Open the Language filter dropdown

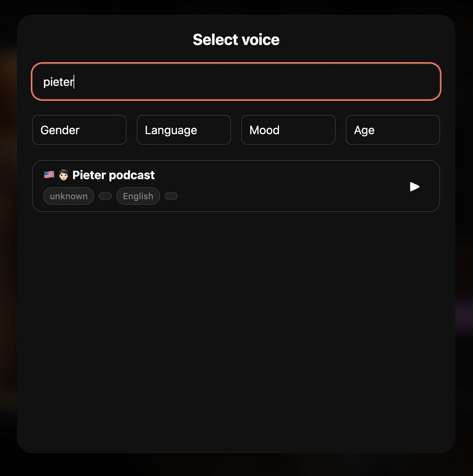184,130
